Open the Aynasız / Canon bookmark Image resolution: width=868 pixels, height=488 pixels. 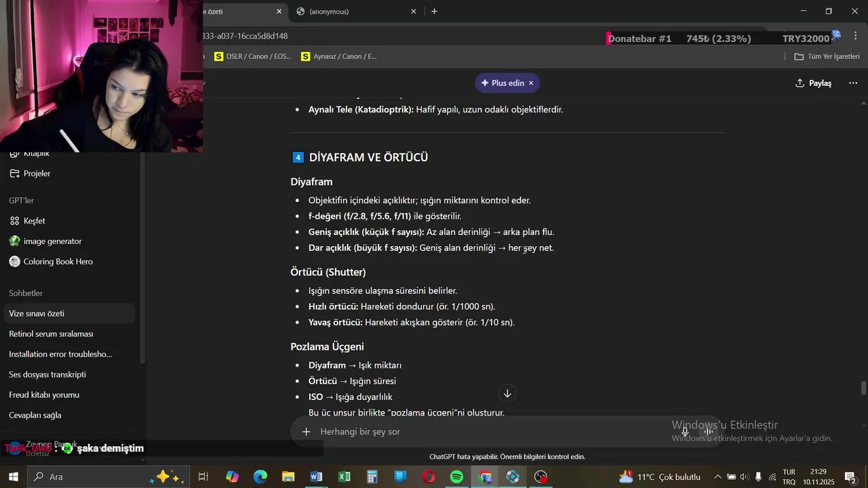[339, 56]
